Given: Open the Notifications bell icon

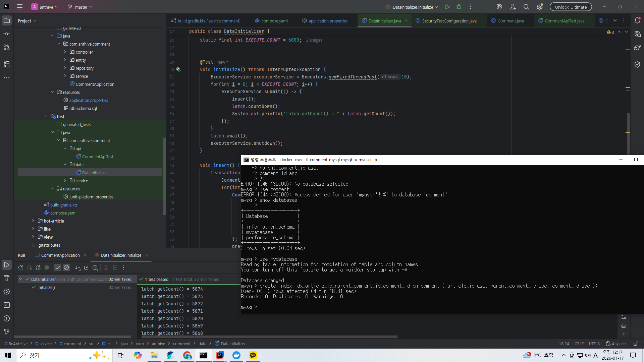Looking at the screenshot, I should tap(637, 20).
